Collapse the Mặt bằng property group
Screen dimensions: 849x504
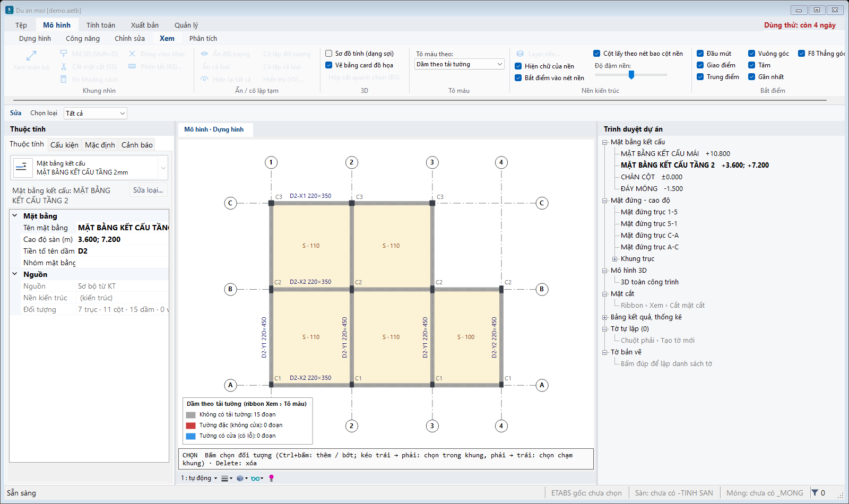(x=15, y=216)
